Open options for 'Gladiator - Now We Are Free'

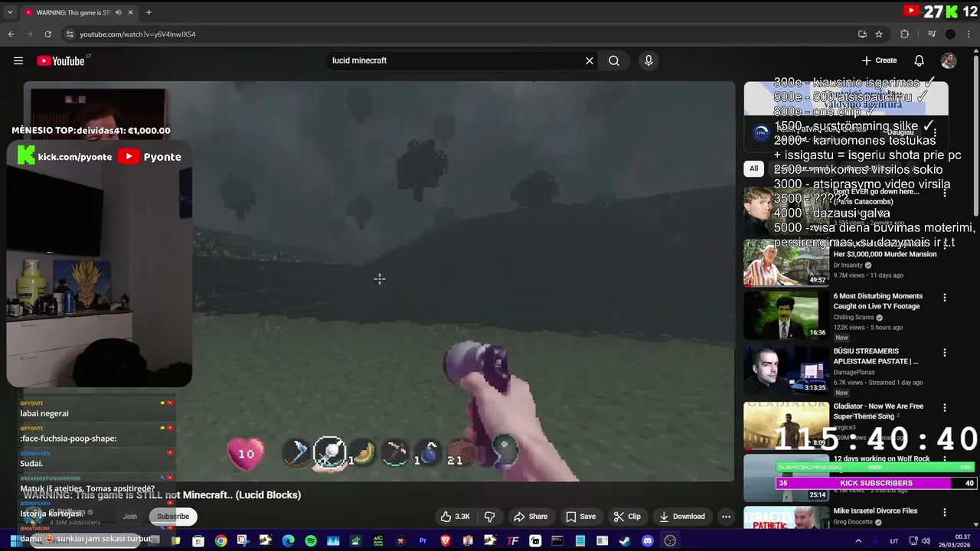945,408
